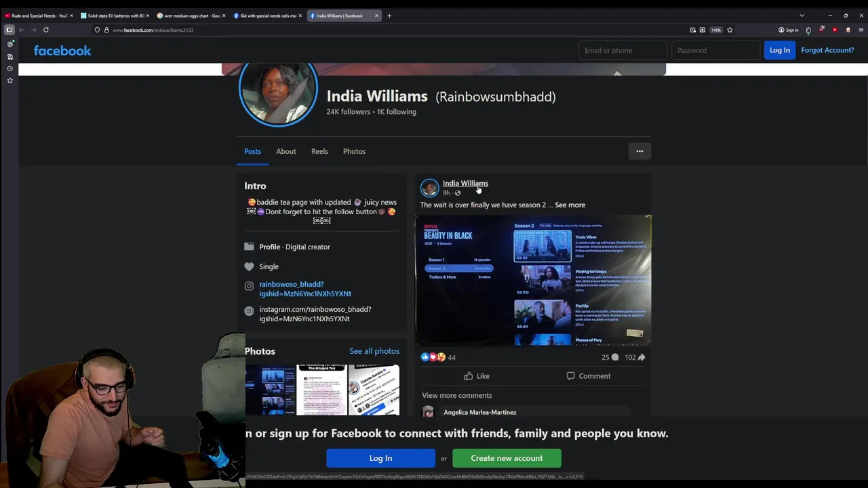The image size is (868, 488).
Task: Open the browser hamburger menu
Action: pyautogui.click(x=861, y=30)
